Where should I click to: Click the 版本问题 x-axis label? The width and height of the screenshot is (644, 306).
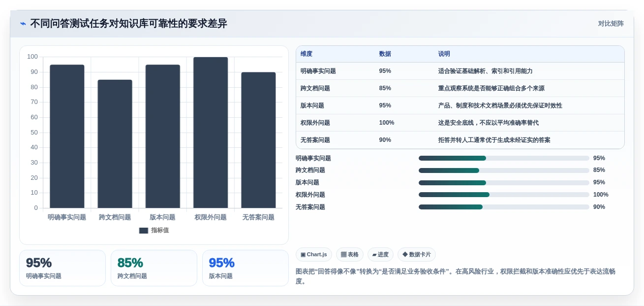click(x=162, y=217)
